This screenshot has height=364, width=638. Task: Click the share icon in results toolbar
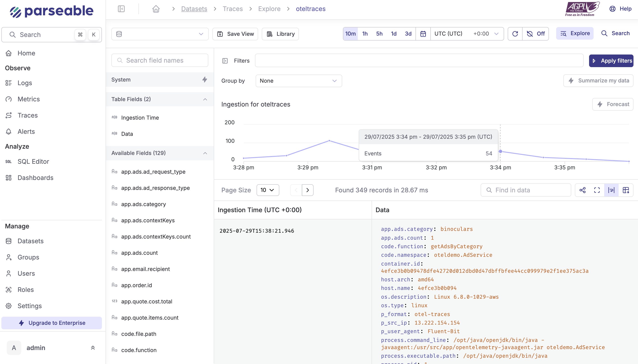pos(583,190)
